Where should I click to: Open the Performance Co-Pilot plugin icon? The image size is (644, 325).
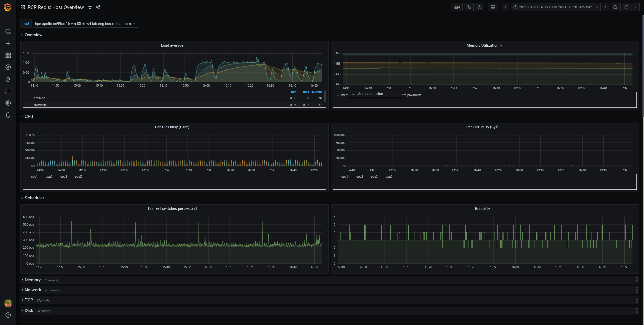8,91
